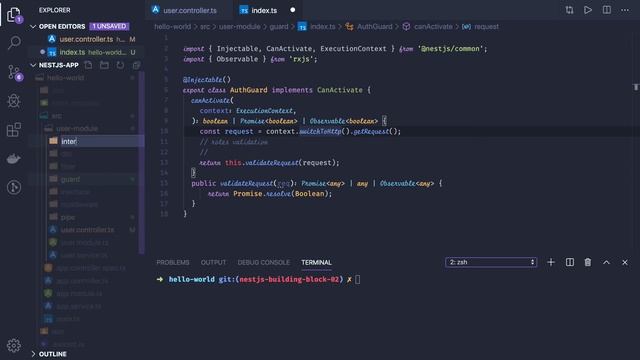This screenshot has height=360, width=640.
Task: Open src breadcrumb dropdown
Action: pyautogui.click(x=205, y=27)
